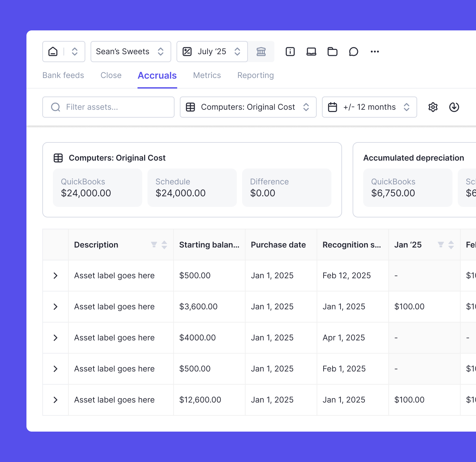Viewport: 476px width, 462px height.
Task: Expand the $12,600.00 asset row
Action: [56, 400]
